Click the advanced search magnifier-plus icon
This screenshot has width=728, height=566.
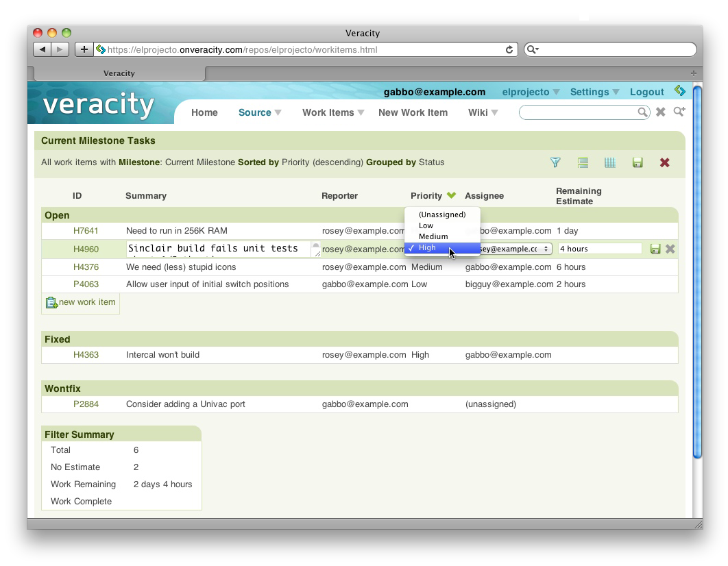click(x=679, y=112)
